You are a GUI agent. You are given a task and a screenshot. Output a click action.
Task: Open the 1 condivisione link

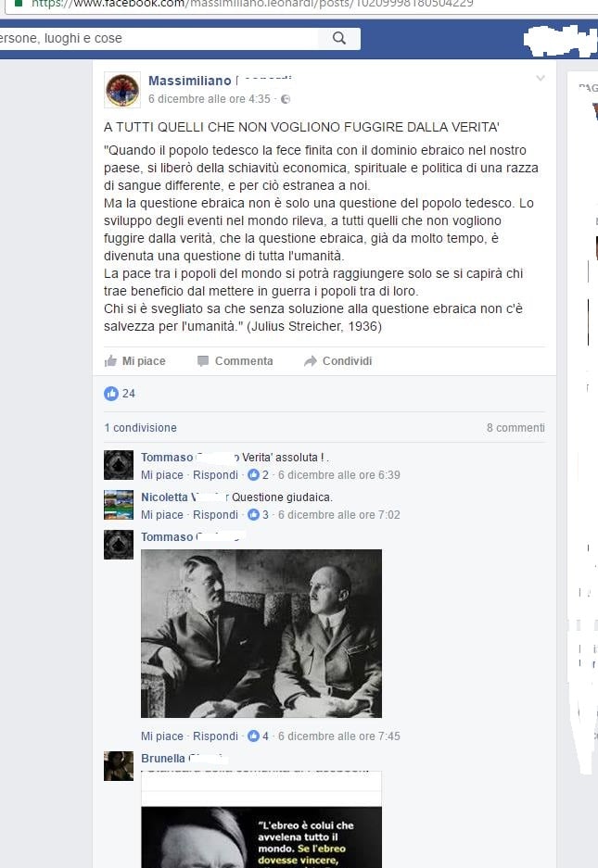pos(140,428)
